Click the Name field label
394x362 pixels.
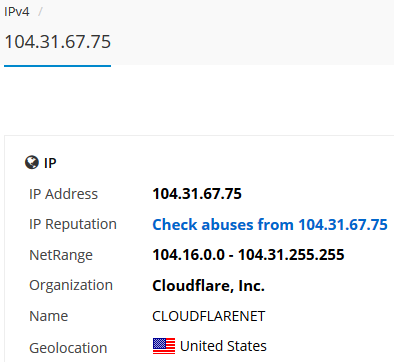[48, 316]
